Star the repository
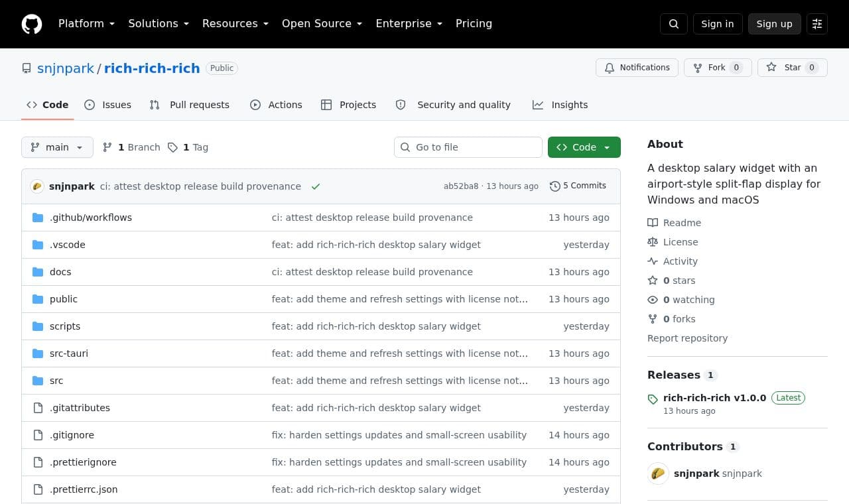This screenshot has width=849, height=504. (x=793, y=68)
